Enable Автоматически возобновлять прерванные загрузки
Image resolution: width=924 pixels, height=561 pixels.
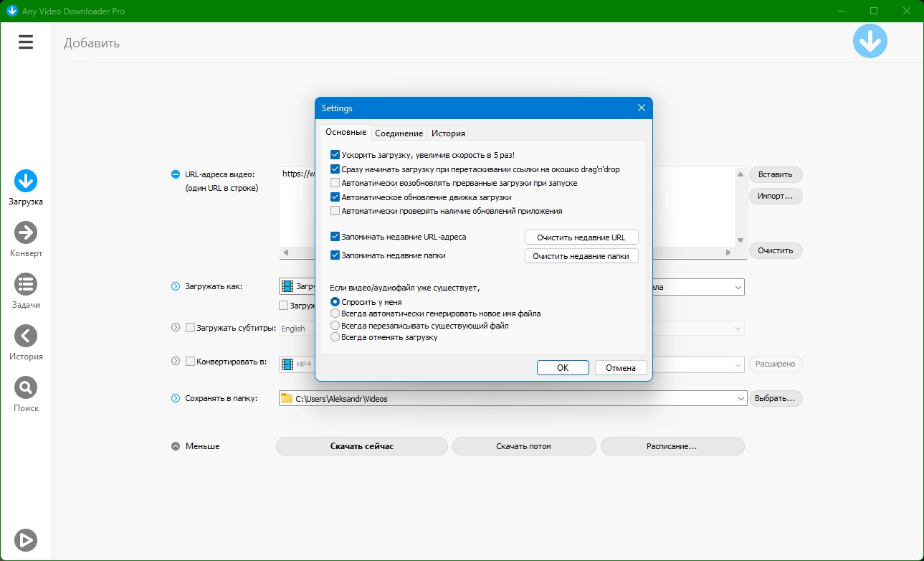coord(335,183)
